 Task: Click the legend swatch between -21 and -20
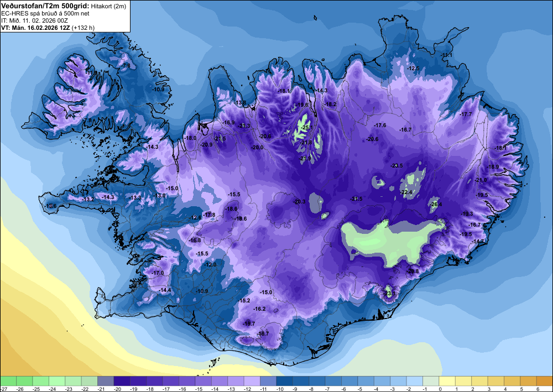tap(106, 381)
